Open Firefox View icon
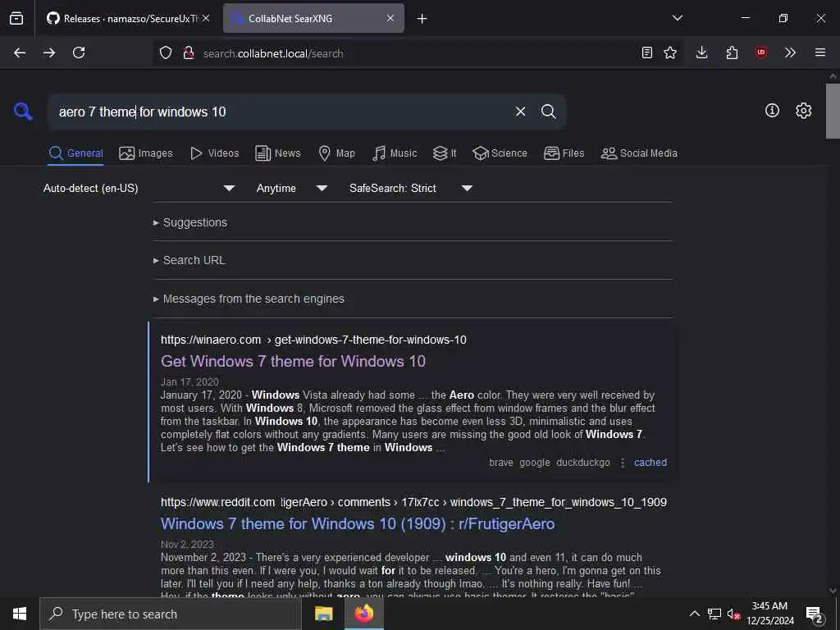The image size is (840, 630). click(x=16, y=18)
